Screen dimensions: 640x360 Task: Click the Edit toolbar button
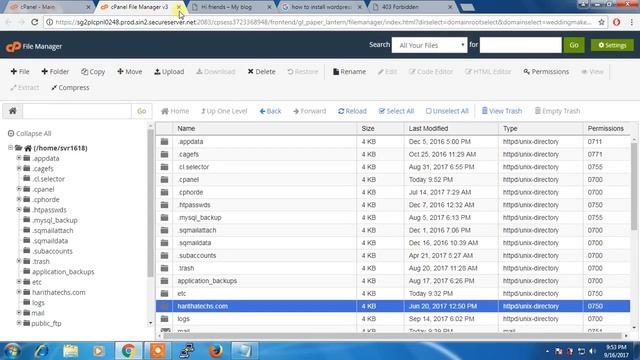(387, 71)
